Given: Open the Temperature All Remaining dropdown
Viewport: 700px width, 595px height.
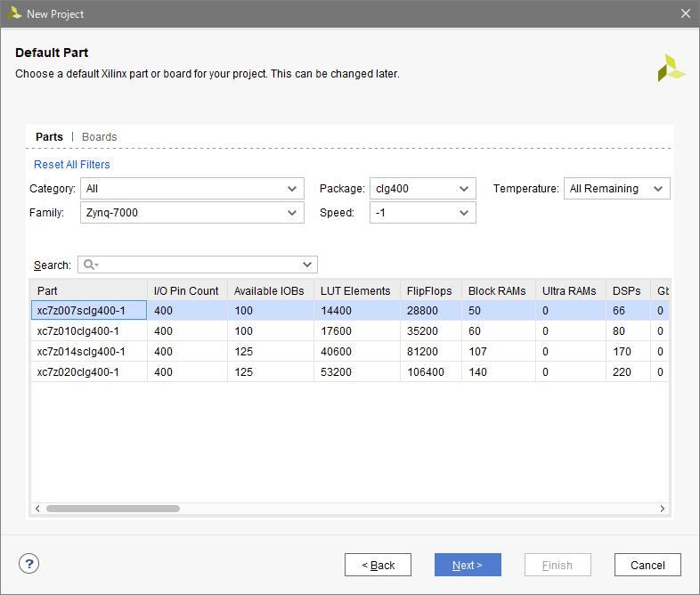Looking at the screenshot, I should [x=616, y=188].
